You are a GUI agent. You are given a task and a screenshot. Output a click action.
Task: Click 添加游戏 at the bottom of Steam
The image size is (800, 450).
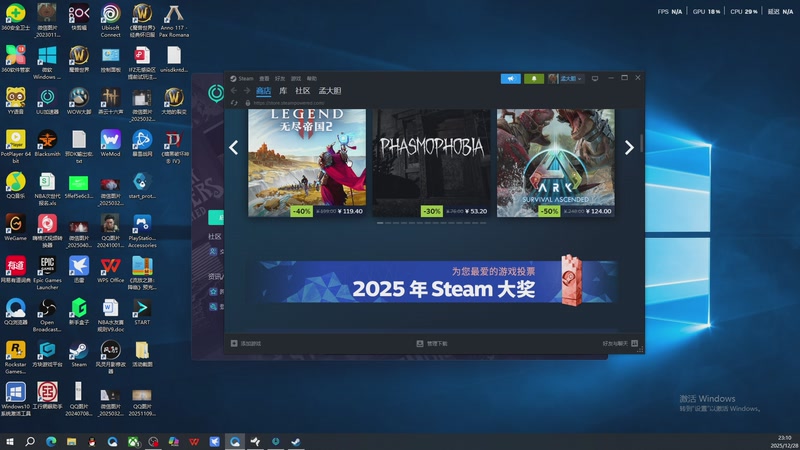246,344
